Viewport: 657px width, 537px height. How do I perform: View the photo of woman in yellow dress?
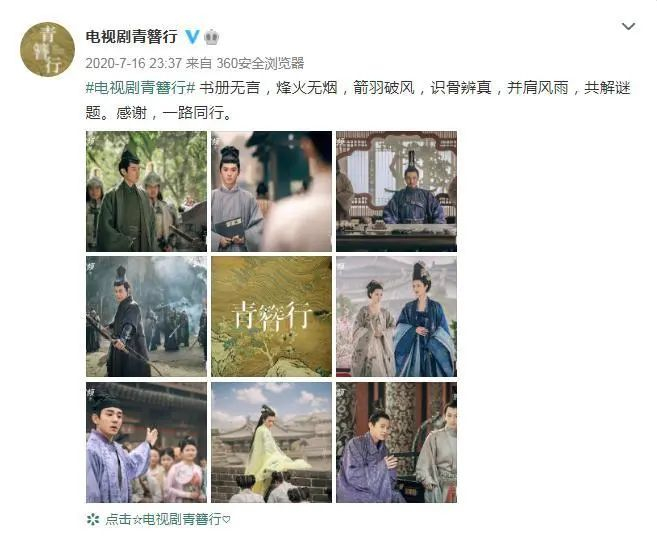272,442
